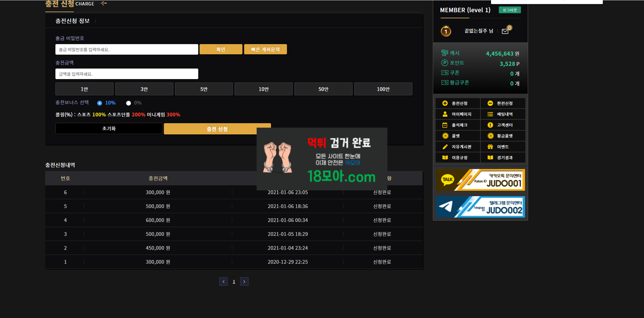Select the 0% charge bonus radio

coord(128,103)
